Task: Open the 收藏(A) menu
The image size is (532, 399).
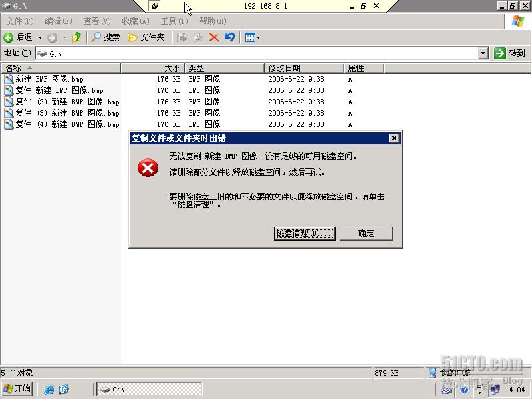Action: click(x=136, y=21)
